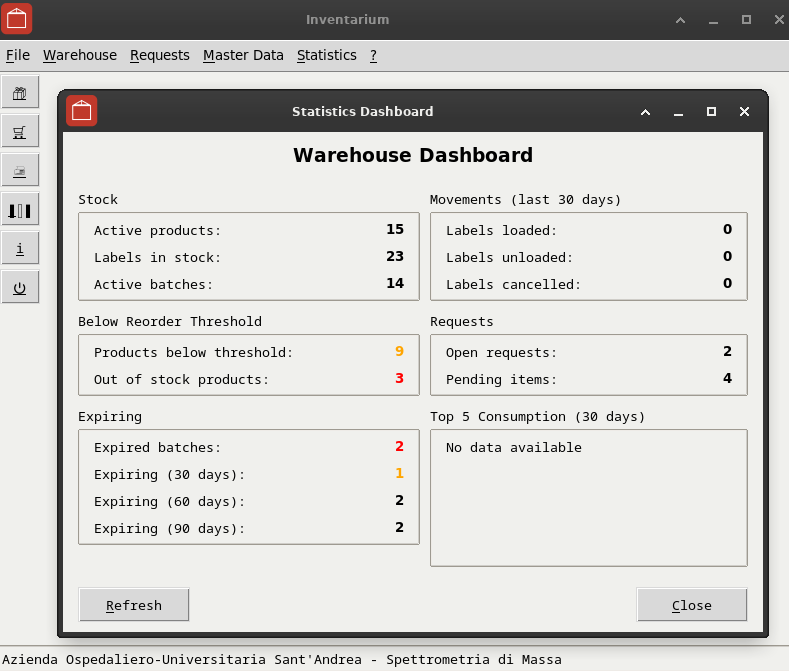The image size is (789, 671).
Task: Maximize the main Inventarium window
Action: pyautogui.click(x=746, y=20)
